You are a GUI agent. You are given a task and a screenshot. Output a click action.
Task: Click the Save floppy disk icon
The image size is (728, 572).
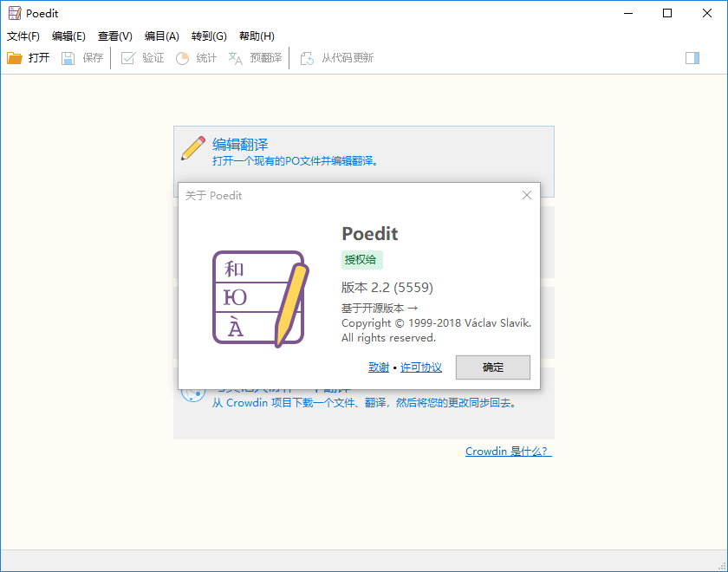pos(68,58)
